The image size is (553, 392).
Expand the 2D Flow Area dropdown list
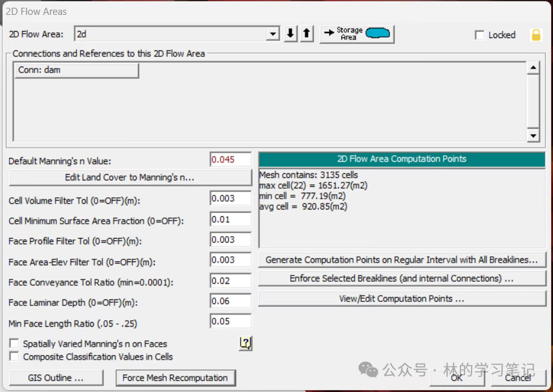tap(273, 34)
